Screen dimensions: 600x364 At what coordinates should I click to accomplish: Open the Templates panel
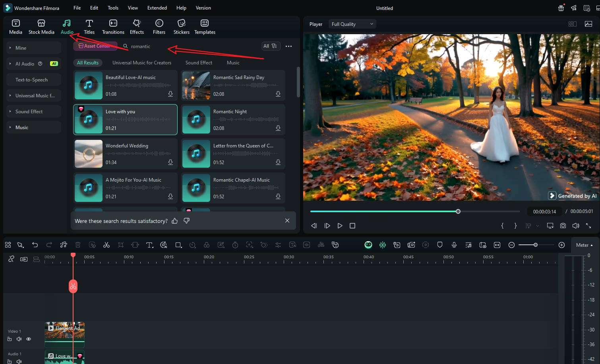point(205,27)
